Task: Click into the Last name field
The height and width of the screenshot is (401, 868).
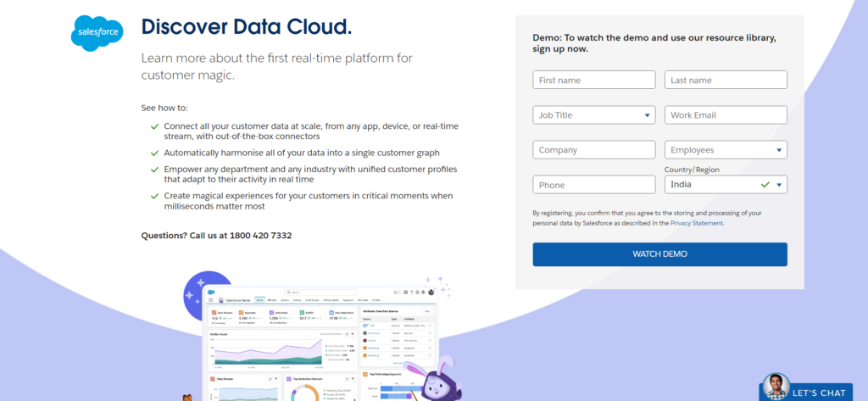Action: [726, 80]
